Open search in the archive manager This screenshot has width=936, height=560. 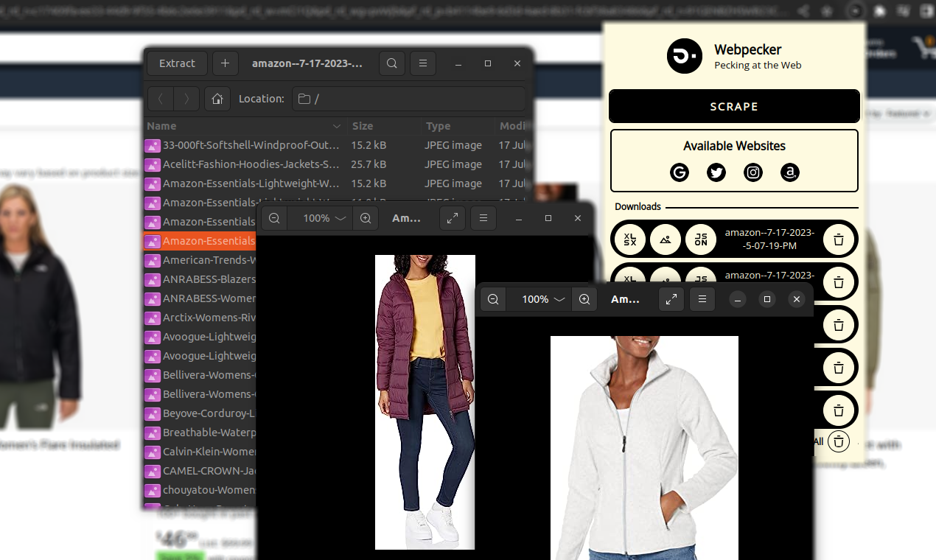393,63
